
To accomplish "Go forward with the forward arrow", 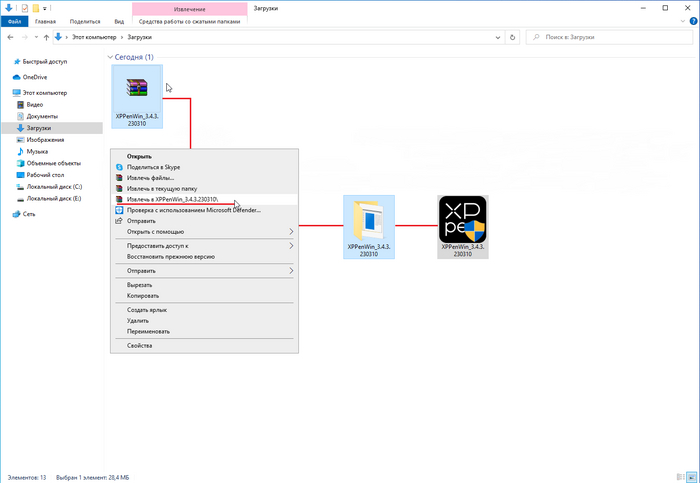I will pos(25,37).
